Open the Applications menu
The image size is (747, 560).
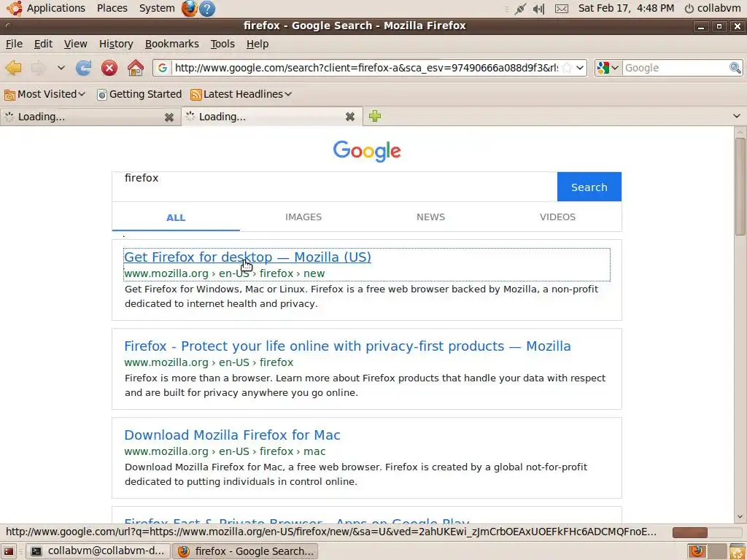click(55, 8)
